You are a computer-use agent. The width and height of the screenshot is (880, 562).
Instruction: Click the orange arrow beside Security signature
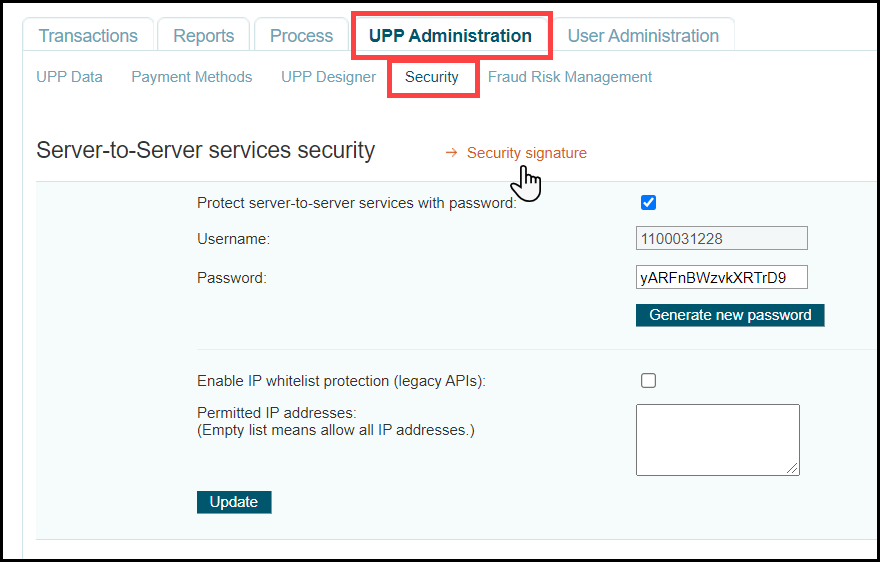tap(451, 153)
